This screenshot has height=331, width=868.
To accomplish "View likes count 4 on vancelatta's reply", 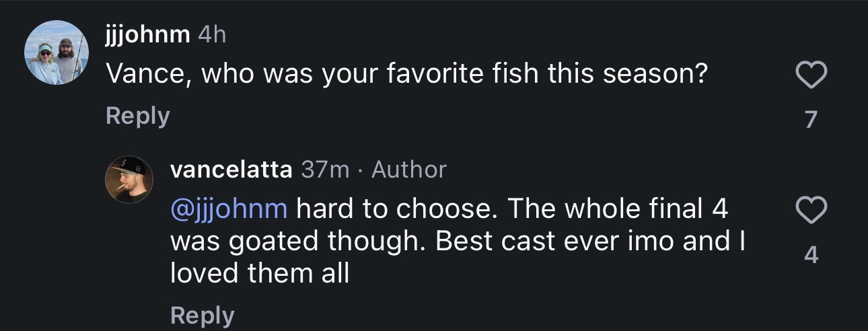I will [x=811, y=255].
